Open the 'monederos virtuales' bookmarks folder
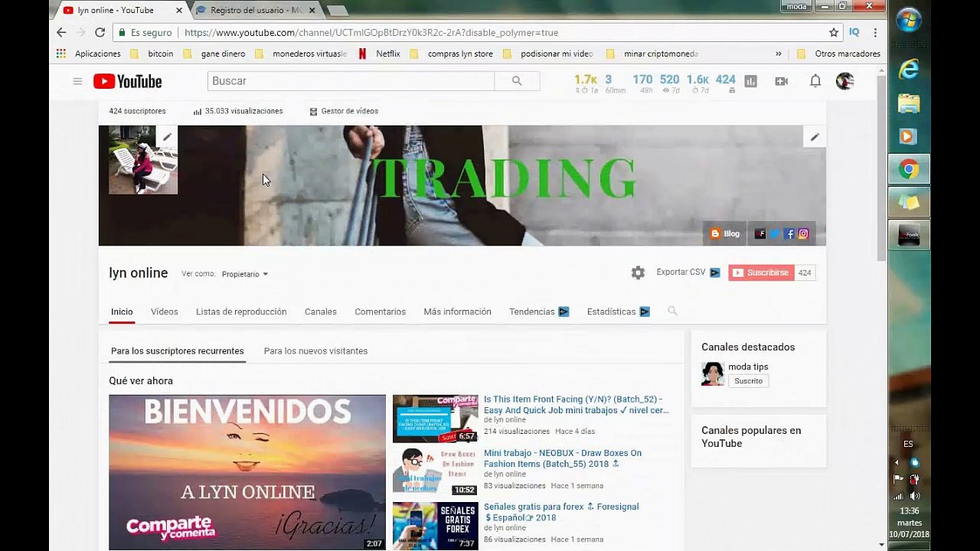Screen dimensions: 980x551 click(x=300, y=54)
